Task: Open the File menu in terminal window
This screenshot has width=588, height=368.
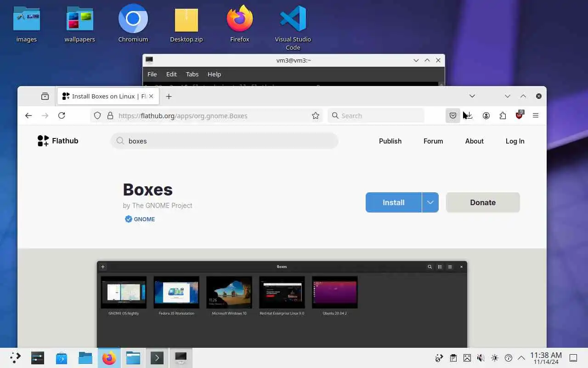Action: 152,74
